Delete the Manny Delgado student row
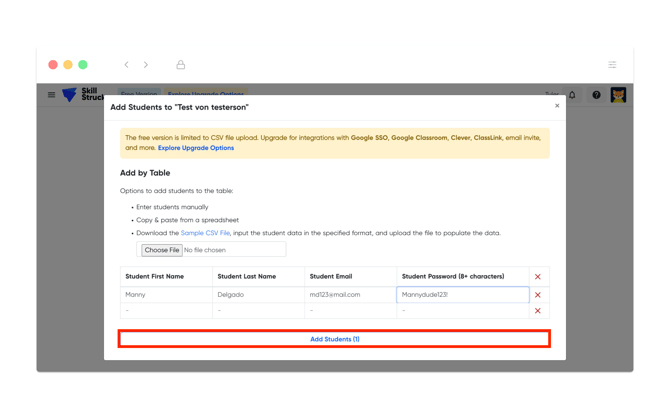The width and height of the screenshot is (670, 418). pyautogui.click(x=537, y=295)
